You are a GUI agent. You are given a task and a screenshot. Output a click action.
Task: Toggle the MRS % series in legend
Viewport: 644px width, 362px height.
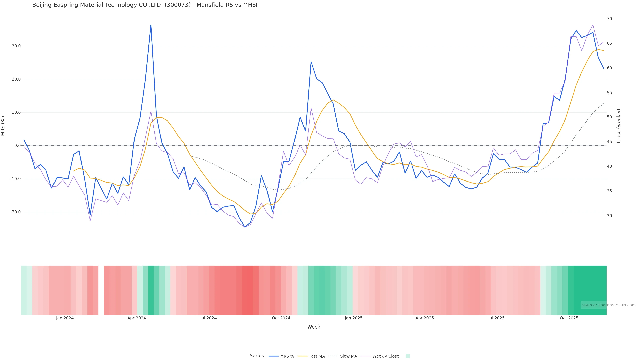click(287, 356)
